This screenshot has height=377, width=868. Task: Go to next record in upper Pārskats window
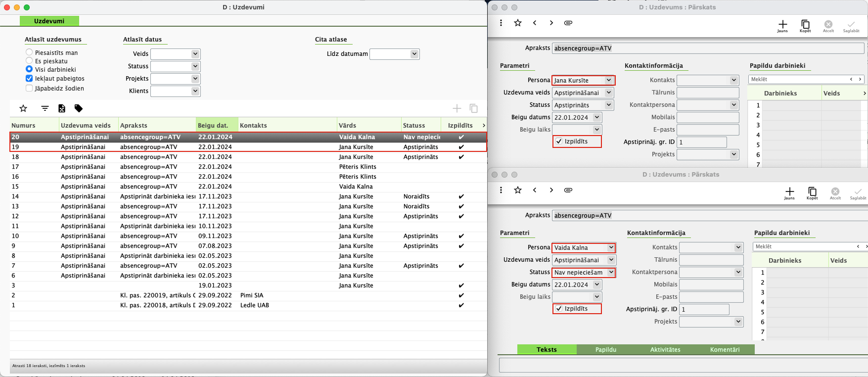click(x=551, y=23)
